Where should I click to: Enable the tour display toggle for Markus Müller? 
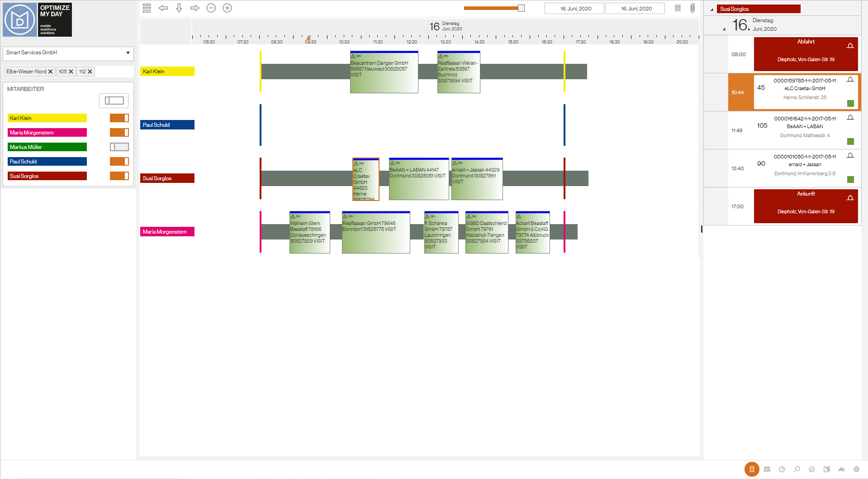point(119,147)
